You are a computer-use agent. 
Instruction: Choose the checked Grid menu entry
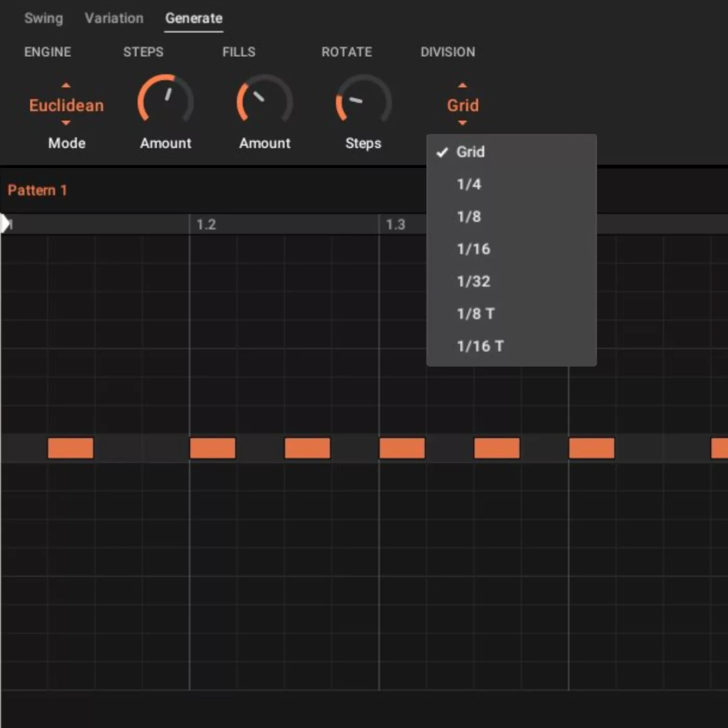click(x=512, y=152)
